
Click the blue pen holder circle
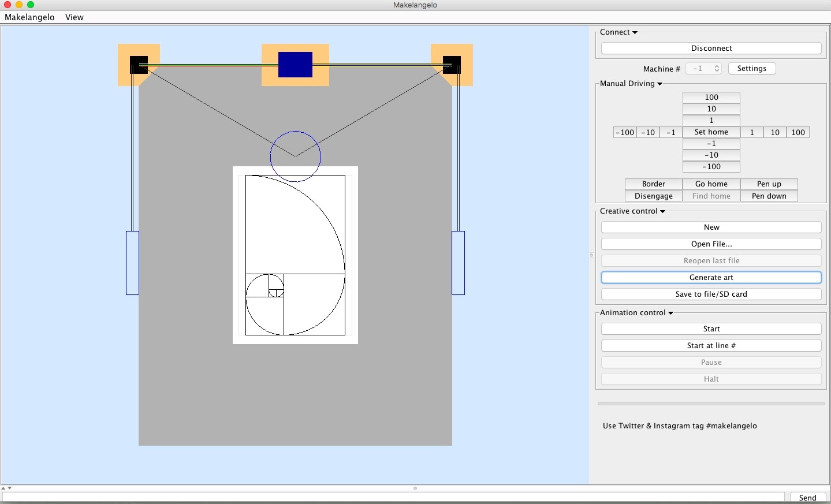click(295, 156)
